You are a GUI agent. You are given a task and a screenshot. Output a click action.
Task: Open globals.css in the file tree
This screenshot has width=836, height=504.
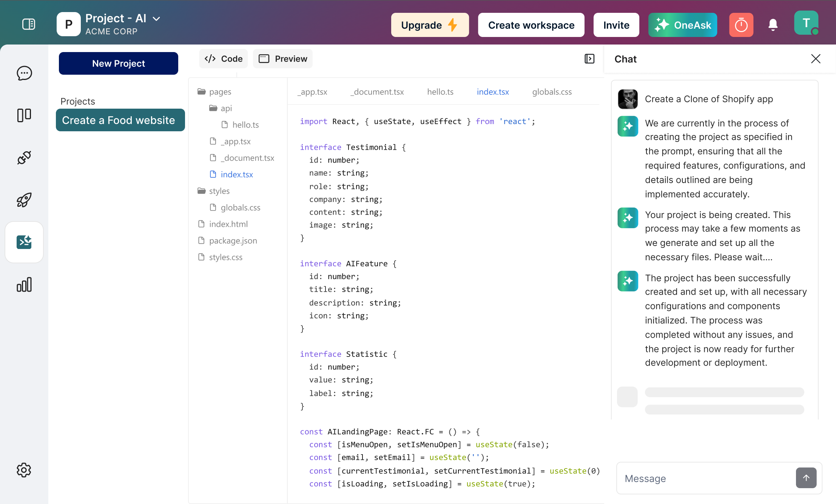pyautogui.click(x=235, y=207)
